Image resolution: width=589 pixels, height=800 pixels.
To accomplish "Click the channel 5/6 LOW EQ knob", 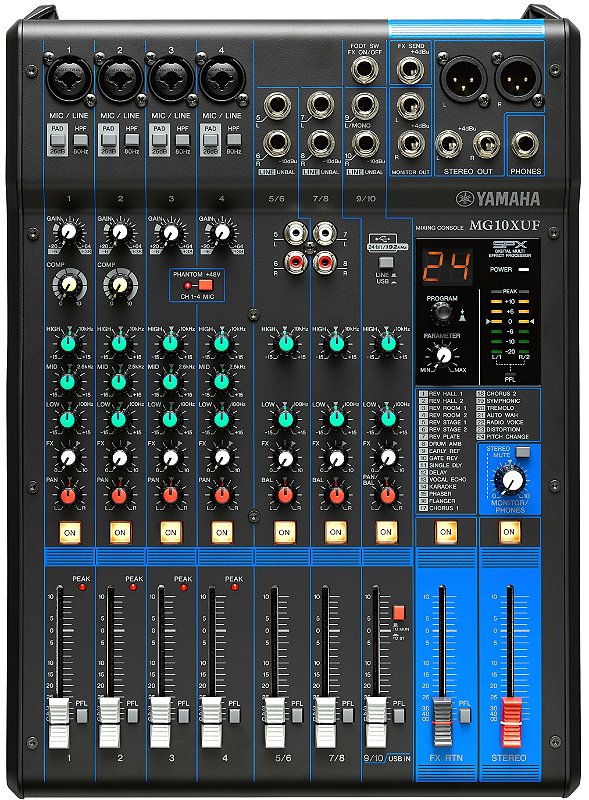I will coord(285,419).
